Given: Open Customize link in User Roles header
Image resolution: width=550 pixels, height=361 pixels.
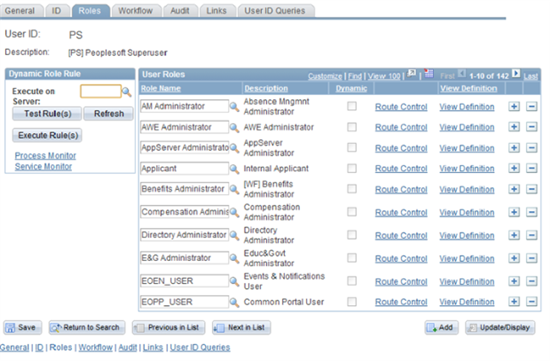Looking at the screenshot, I should tap(325, 76).
